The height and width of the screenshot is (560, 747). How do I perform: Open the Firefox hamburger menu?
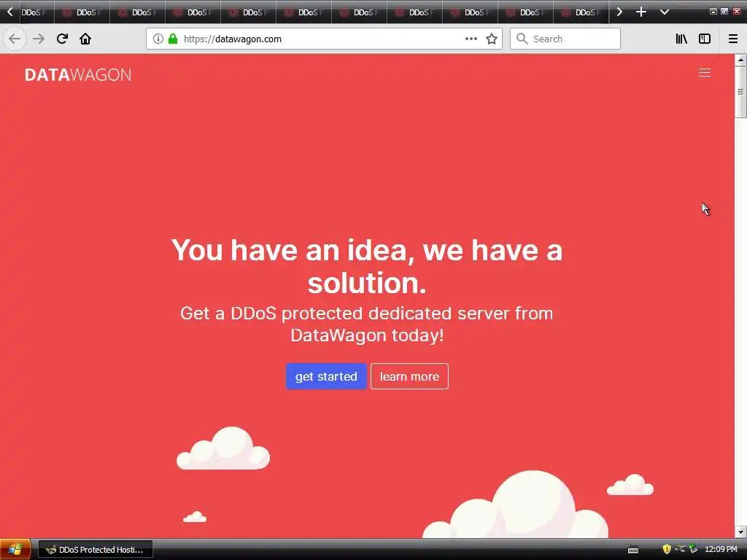[x=732, y=39]
